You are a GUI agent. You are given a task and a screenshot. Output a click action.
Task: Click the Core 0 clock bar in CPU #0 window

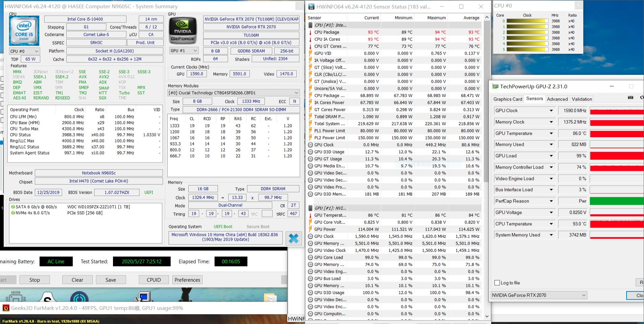pos(527,21)
